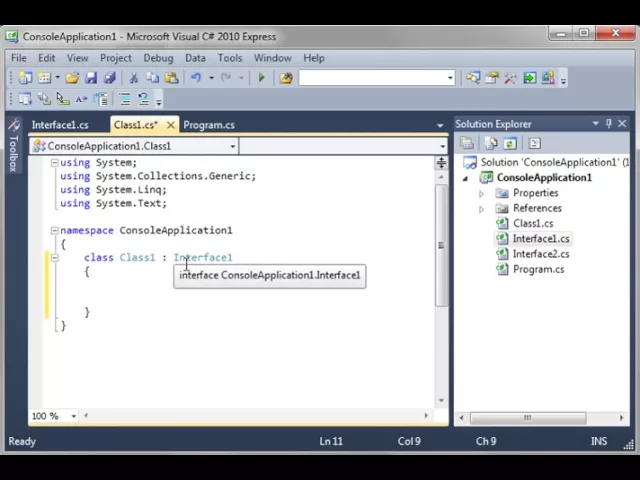Click the Solution Explorer View Code icon
This screenshot has width=640, height=480.
tap(534, 143)
